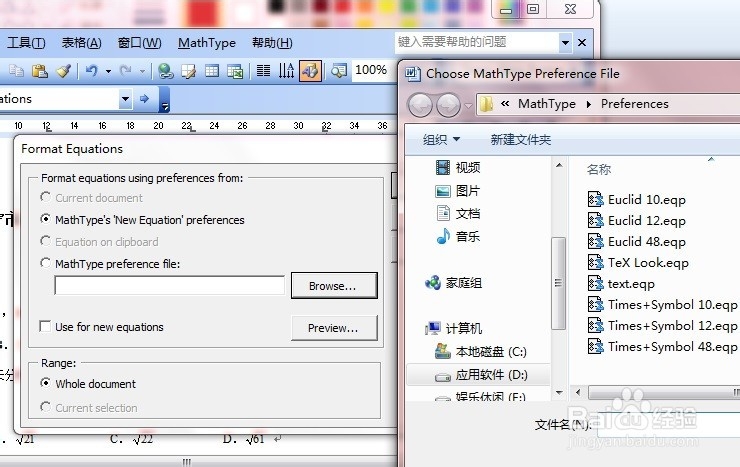Image resolution: width=740 pixels, height=467 pixels.
Task: Open 本地磁盘 (C:) drive
Action: (480, 352)
